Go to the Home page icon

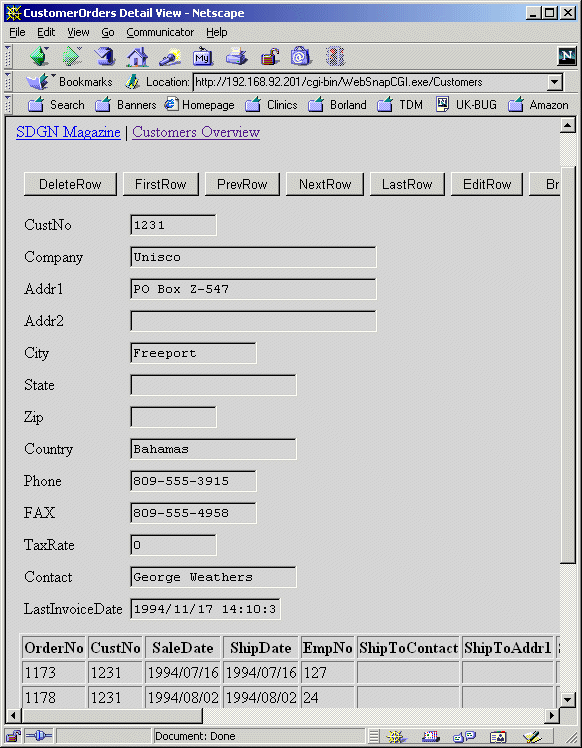coord(137,57)
